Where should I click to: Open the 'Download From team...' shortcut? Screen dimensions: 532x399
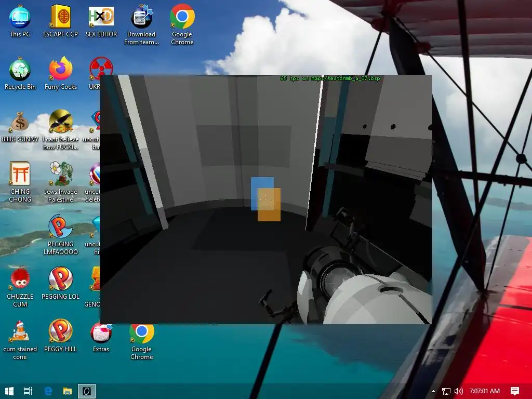(x=141, y=25)
